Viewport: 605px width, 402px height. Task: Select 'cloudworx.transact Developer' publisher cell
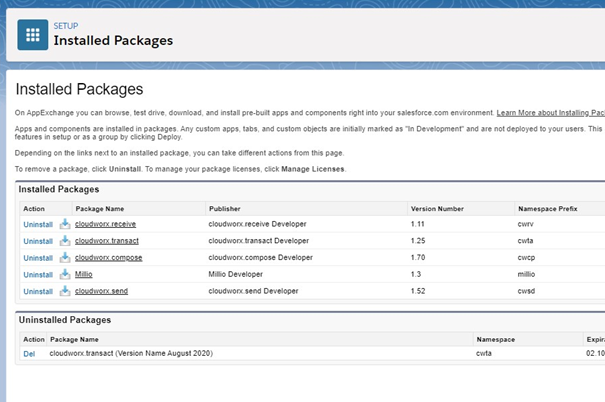click(x=259, y=241)
